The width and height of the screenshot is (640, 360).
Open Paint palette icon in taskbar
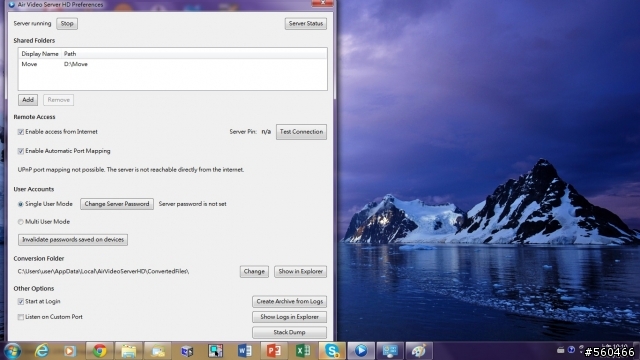point(419,351)
